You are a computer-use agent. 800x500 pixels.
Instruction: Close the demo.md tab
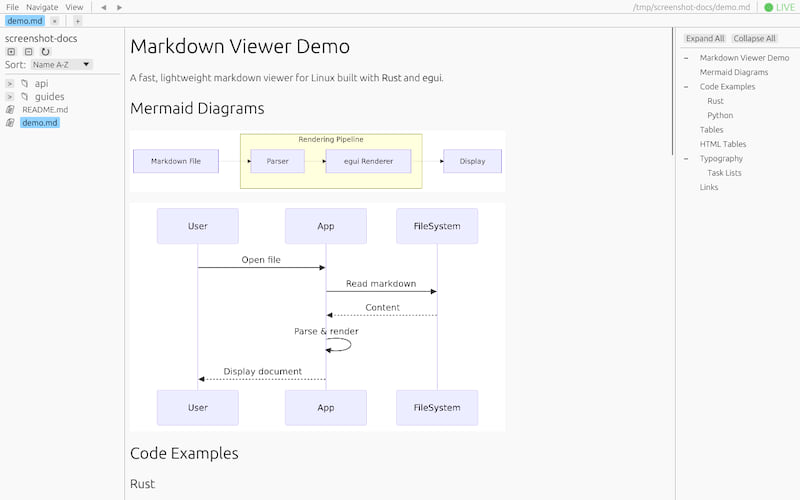[54, 20]
